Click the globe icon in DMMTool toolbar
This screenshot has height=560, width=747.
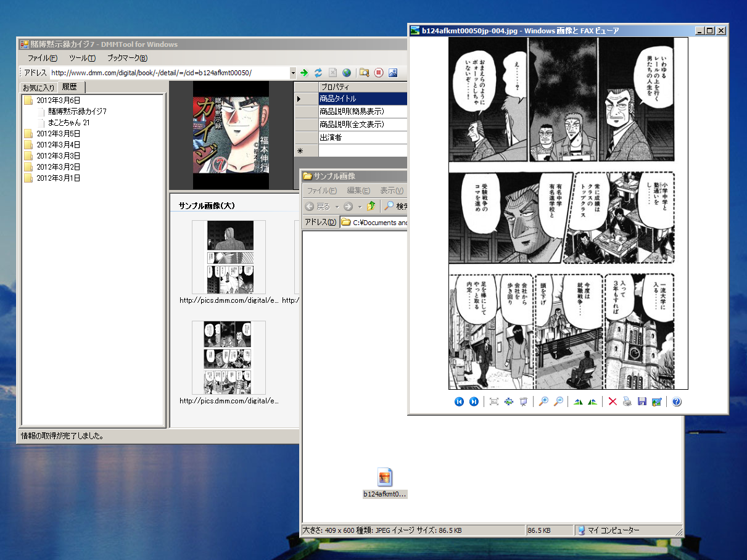[347, 73]
